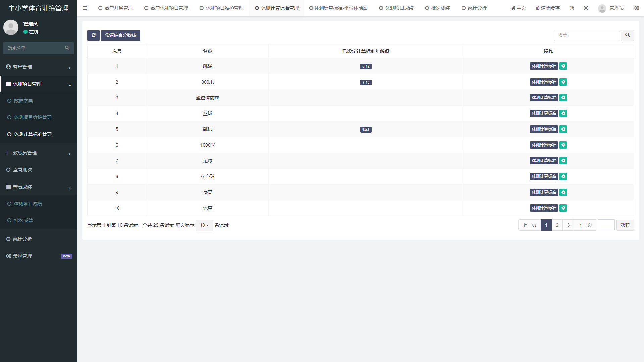Click the refresh icon button above table

point(93,35)
